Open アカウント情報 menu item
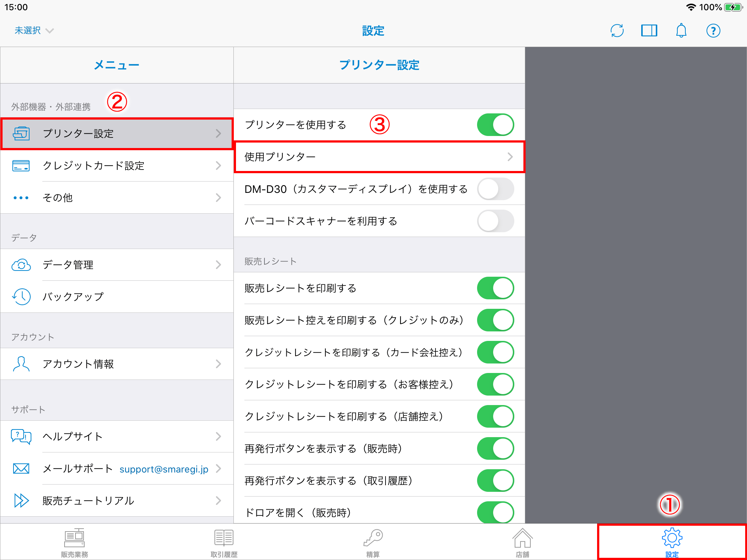 click(117, 364)
